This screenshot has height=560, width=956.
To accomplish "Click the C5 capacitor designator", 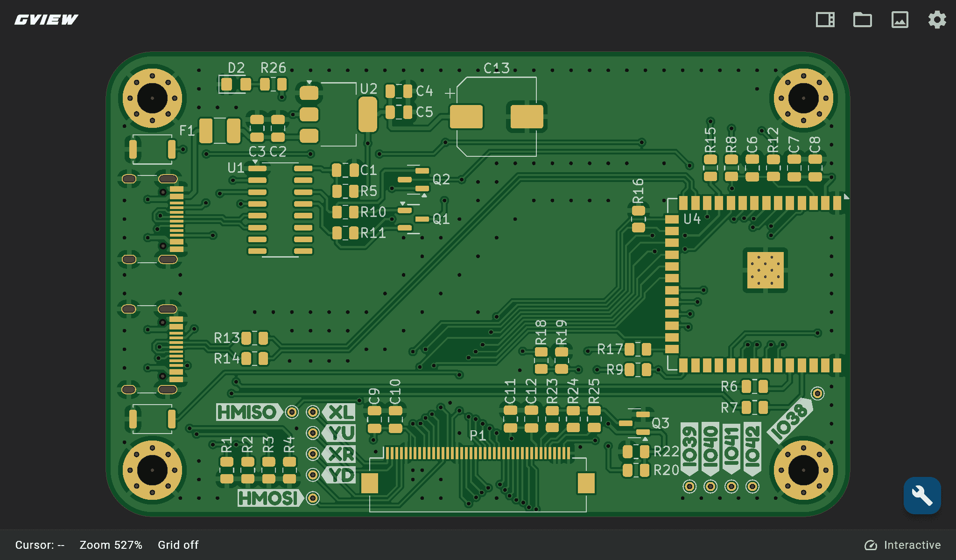I will pyautogui.click(x=424, y=112).
